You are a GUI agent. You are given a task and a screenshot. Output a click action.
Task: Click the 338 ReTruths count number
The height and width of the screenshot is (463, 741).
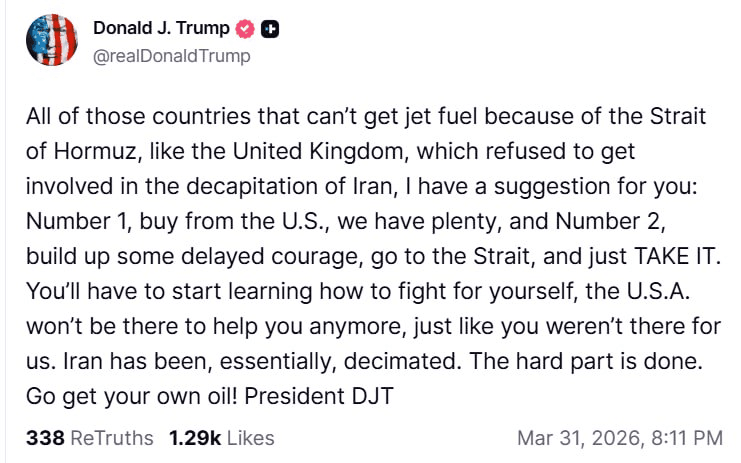pos(45,438)
